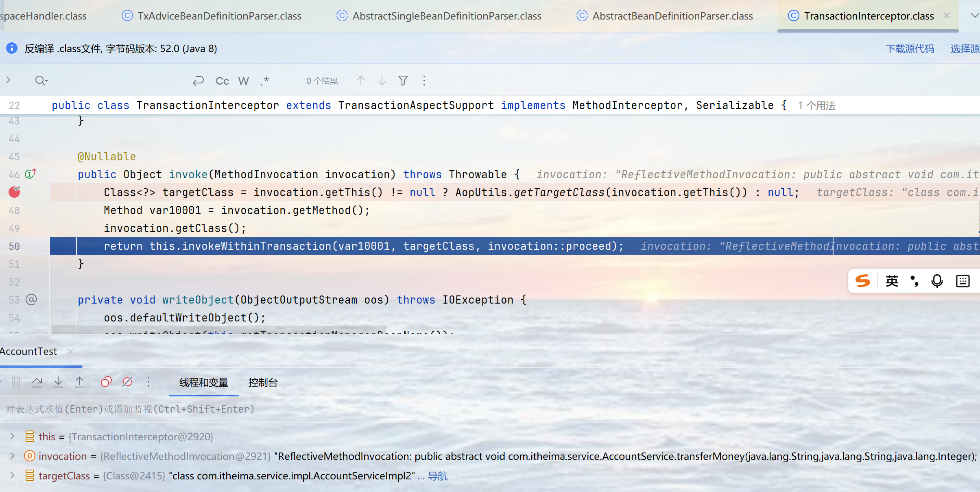Toggle match case (Cc) search option
The height and width of the screenshot is (492, 980).
[x=222, y=81]
